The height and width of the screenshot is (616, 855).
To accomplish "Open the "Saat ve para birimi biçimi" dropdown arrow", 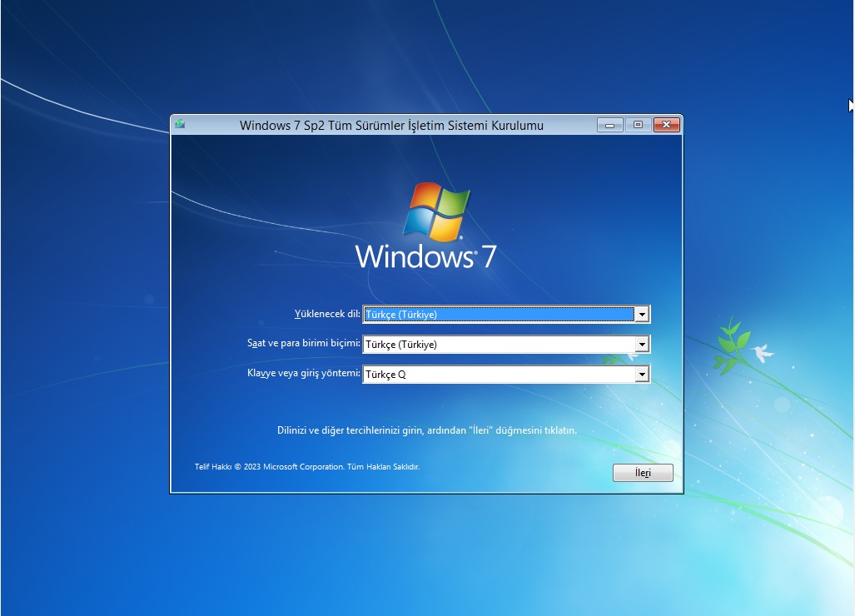I will point(641,345).
